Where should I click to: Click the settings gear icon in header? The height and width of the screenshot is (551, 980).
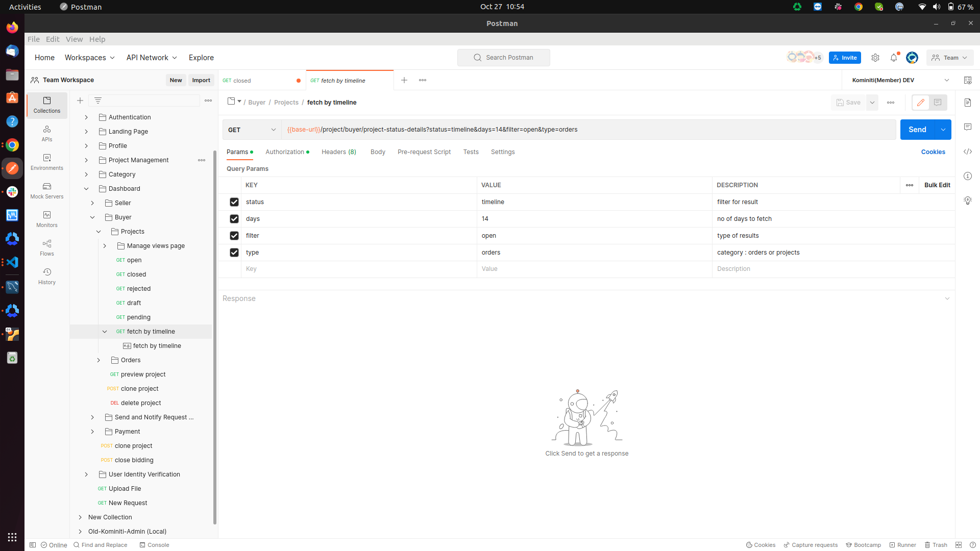coord(875,58)
